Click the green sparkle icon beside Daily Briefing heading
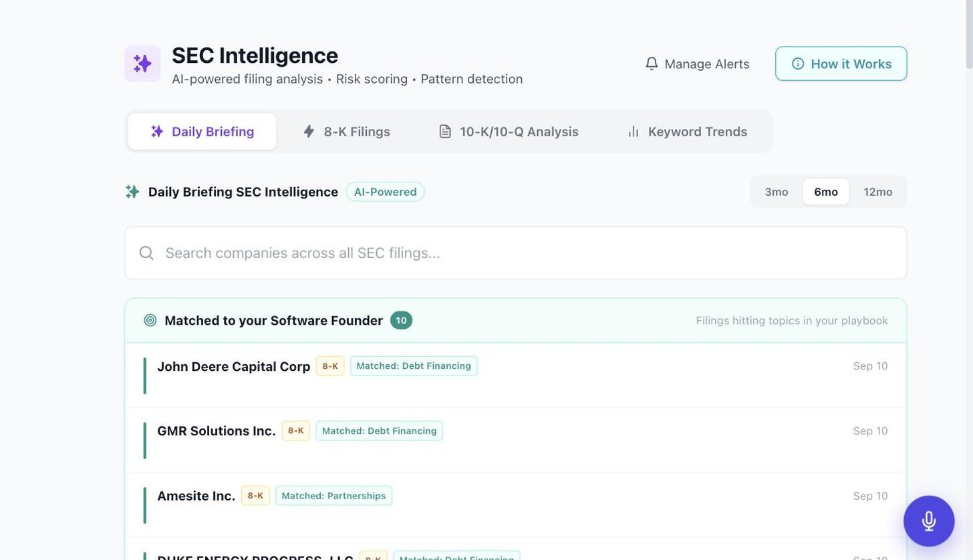The height and width of the screenshot is (560, 973). pyautogui.click(x=132, y=192)
